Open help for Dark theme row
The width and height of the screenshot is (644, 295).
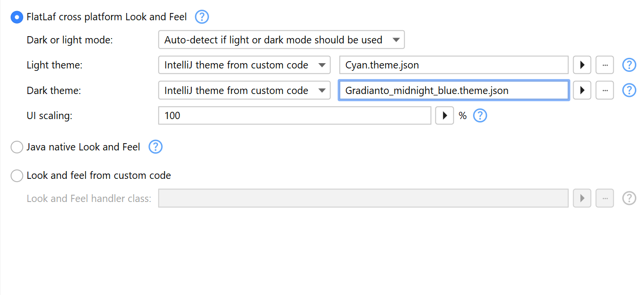[x=629, y=90]
